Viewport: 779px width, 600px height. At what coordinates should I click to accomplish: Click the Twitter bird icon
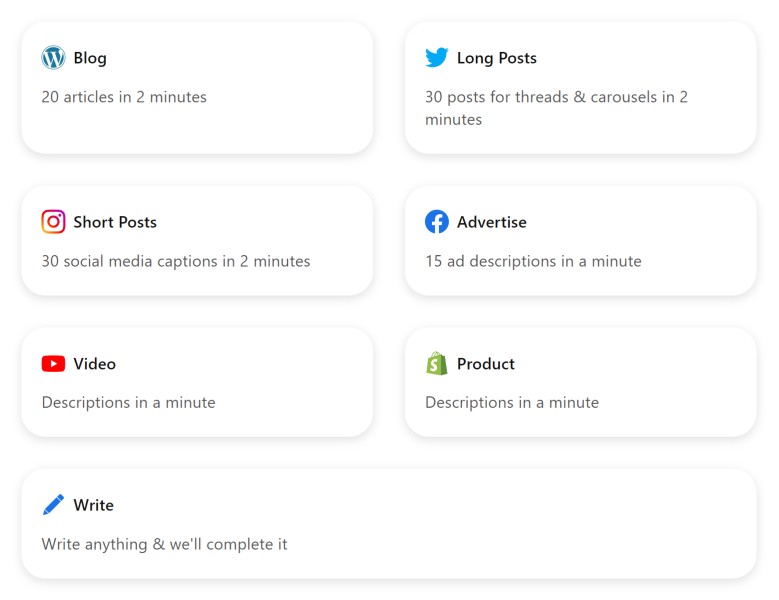pyautogui.click(x=437, y=58)
